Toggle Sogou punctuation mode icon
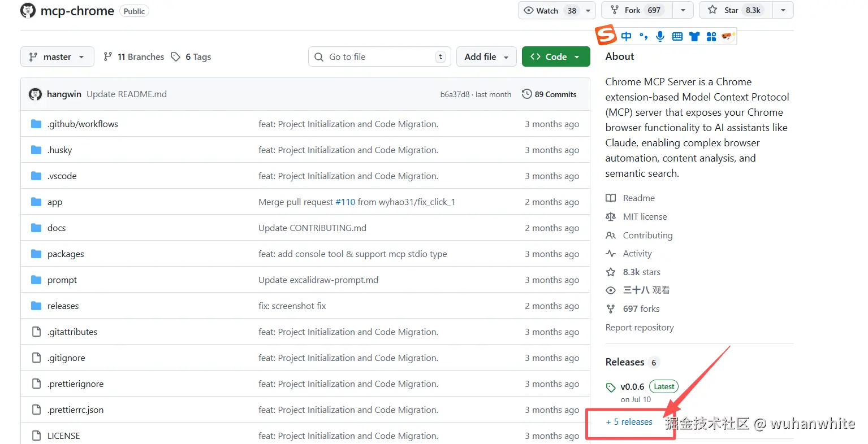868x444 pixels. click(x=644, y=37)
